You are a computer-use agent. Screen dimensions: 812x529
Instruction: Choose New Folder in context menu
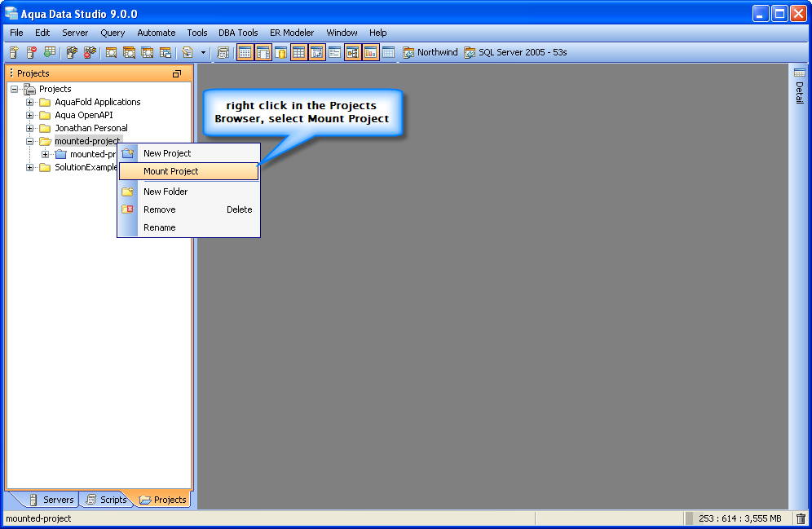point(189,192)
